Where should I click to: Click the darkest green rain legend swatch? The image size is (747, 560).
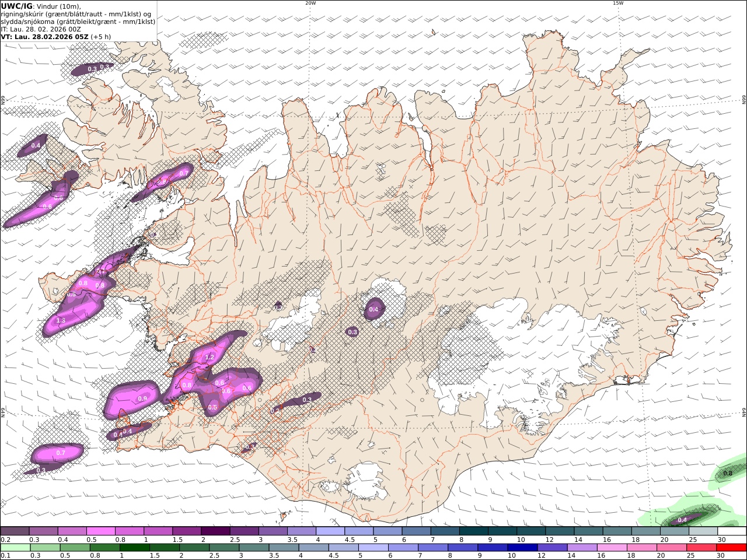click(x=135, y=548)
